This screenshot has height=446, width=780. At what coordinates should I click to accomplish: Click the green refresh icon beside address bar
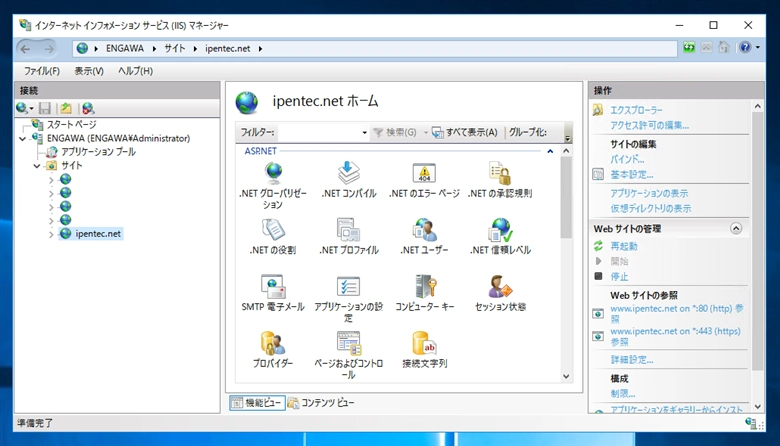pos(689,48)
